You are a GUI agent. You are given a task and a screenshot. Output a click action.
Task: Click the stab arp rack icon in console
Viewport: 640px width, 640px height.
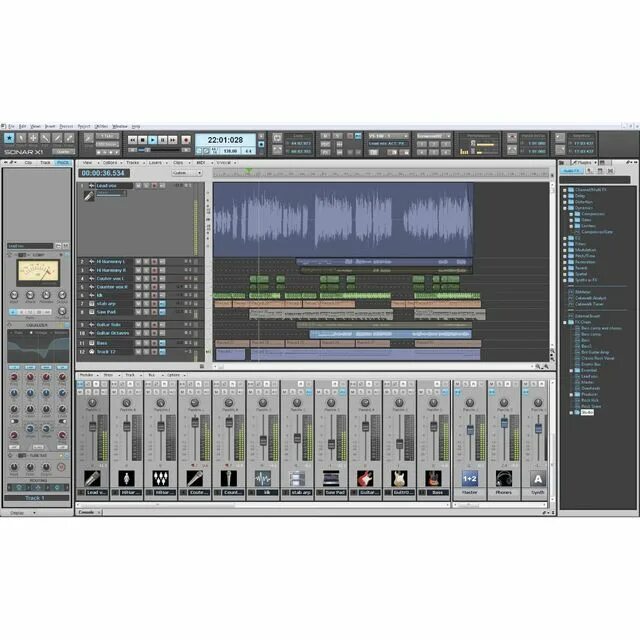(x=297, y=478)
